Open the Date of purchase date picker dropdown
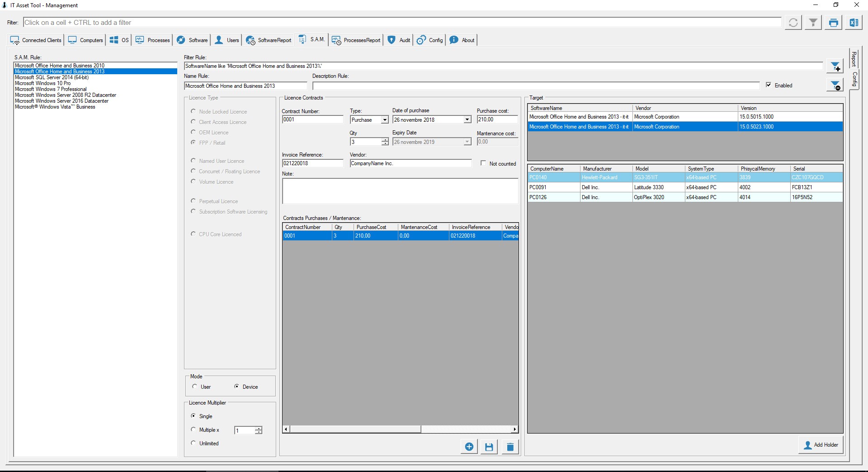868x472 pixels. coord(467,120)
